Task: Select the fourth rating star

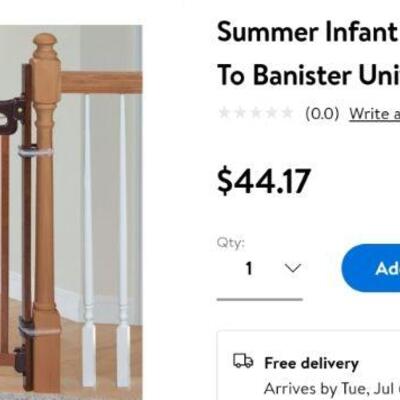Action: coord(272,113)
